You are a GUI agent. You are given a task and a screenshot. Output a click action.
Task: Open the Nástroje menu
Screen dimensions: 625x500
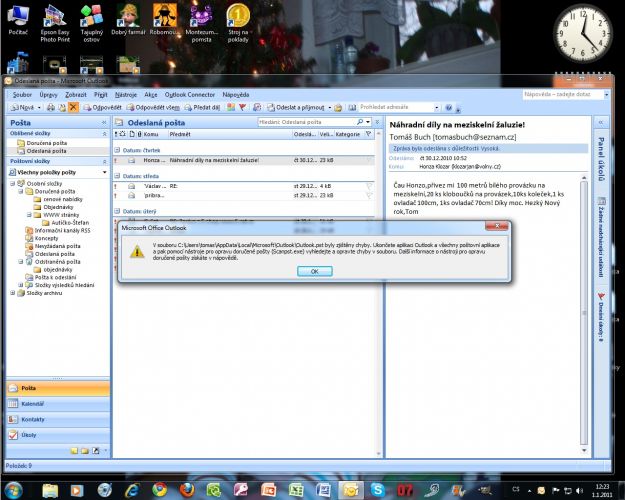[x=126, y=94]
